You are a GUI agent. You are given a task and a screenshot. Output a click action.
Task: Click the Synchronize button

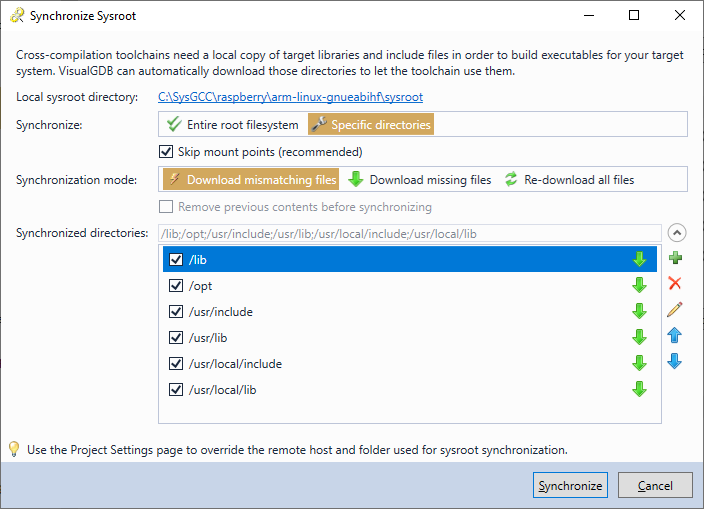tap(570, 485)
